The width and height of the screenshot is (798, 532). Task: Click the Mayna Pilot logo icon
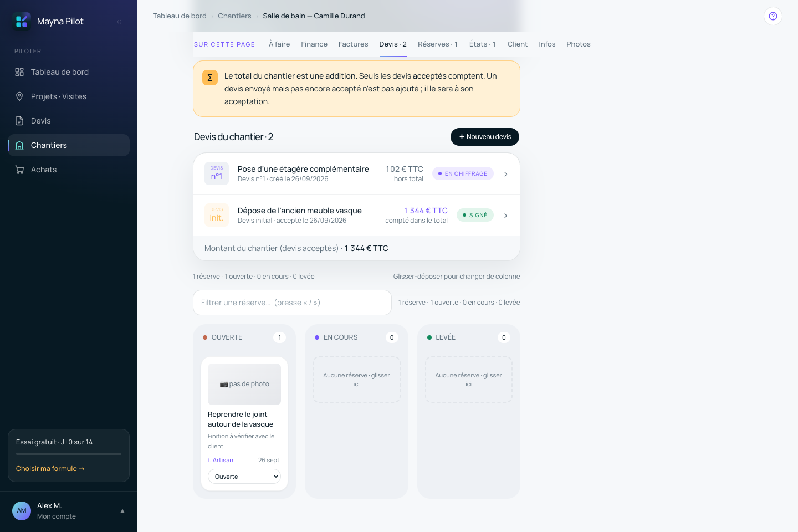tap(22, 21)
